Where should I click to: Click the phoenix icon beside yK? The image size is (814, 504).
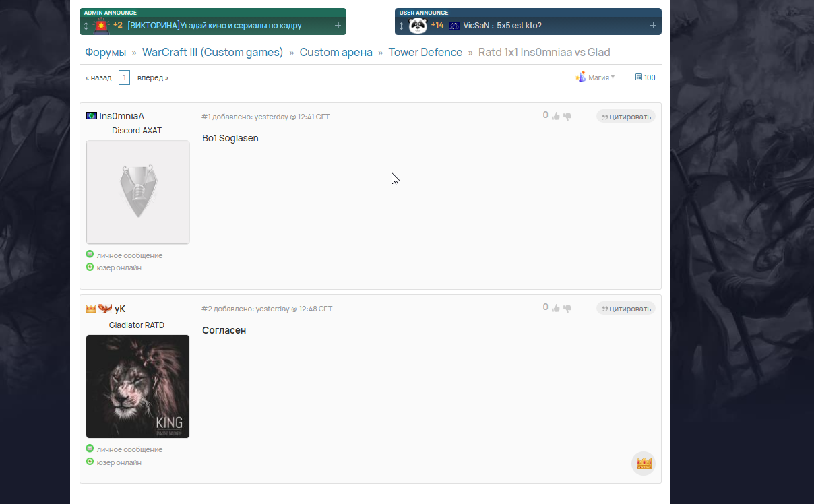tap(105, 309)
